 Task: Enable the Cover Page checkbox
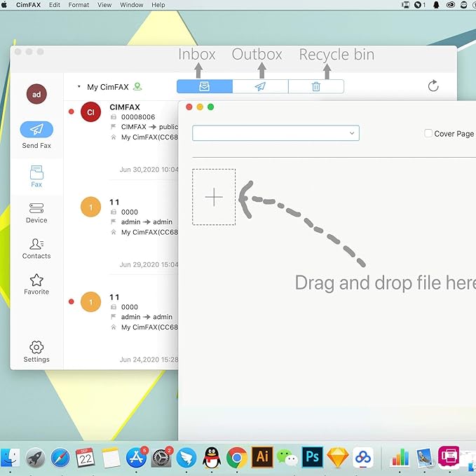click(x=428, y=133)
